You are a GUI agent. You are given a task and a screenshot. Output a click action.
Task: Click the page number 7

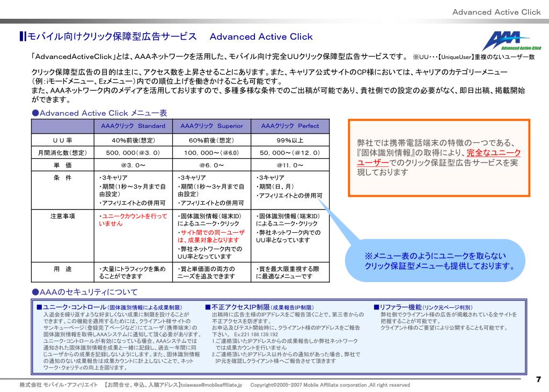pyautogui.click(x=538, y=379)
